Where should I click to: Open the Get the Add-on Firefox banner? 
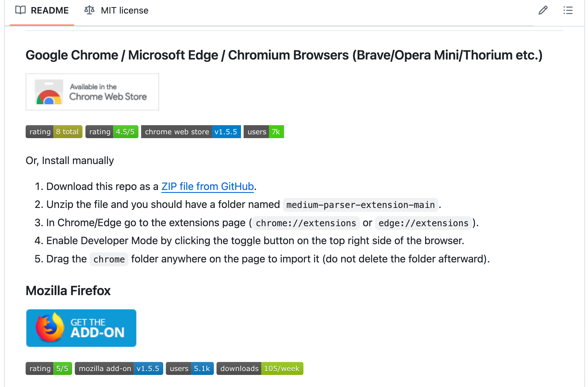tap(81, 328)
